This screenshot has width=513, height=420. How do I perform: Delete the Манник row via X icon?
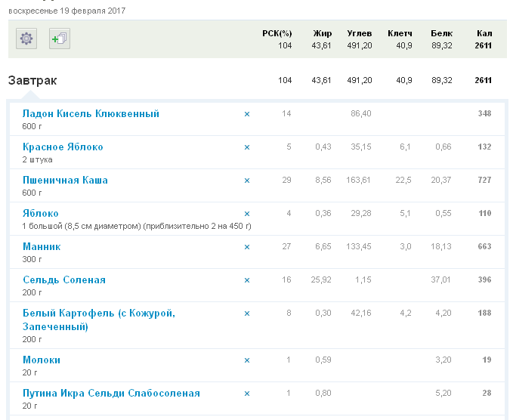pyautogui.click(x=246, y=247)
